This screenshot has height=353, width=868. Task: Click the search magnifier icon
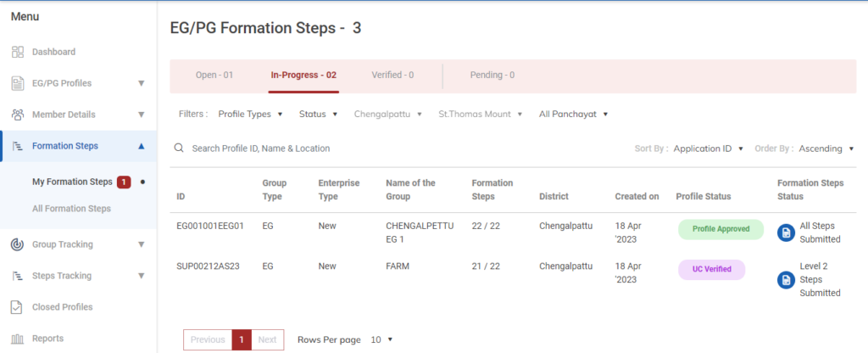click(179, 148)
